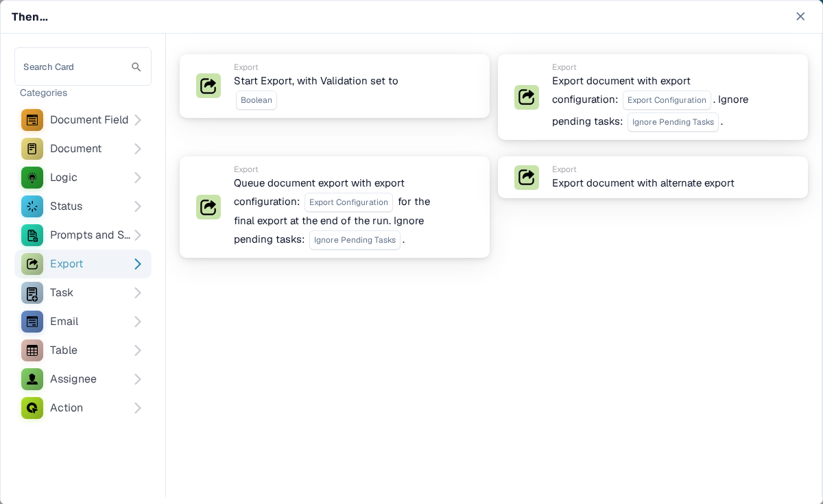Choose Export document with alternate export card

653,178
